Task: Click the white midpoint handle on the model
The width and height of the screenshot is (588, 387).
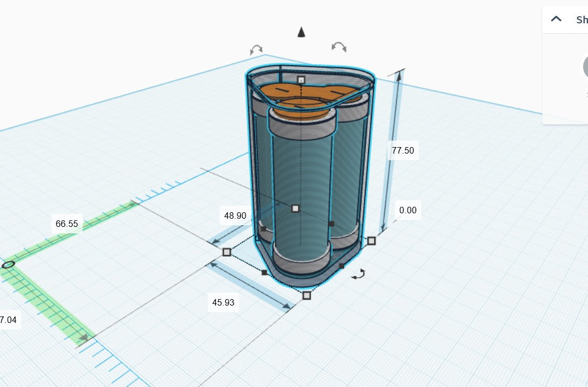Action: (295, 207)
